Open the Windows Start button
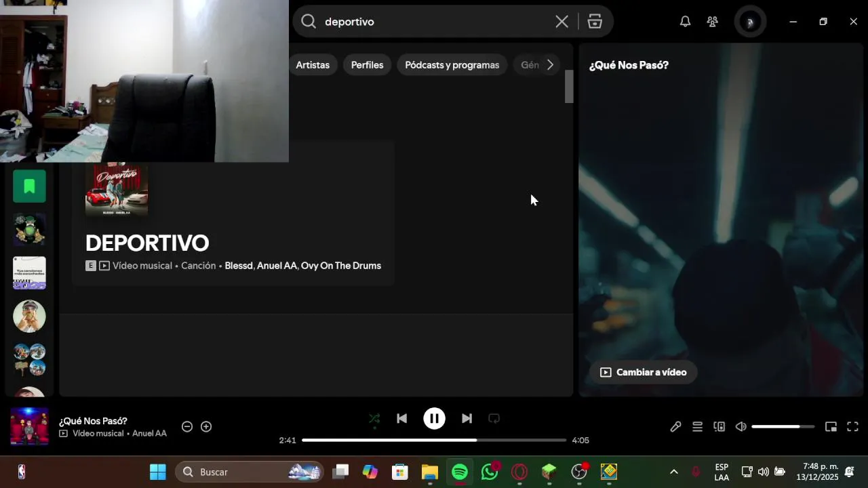Image resolution: width=868 pixels, height=488 pixels. pos(157,472)
